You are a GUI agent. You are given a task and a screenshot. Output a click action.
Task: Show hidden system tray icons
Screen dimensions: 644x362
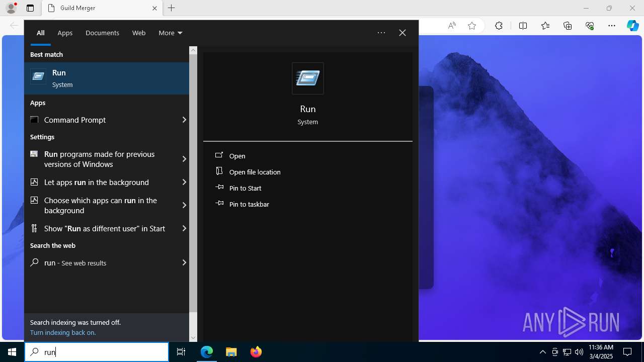coord(542,352)
